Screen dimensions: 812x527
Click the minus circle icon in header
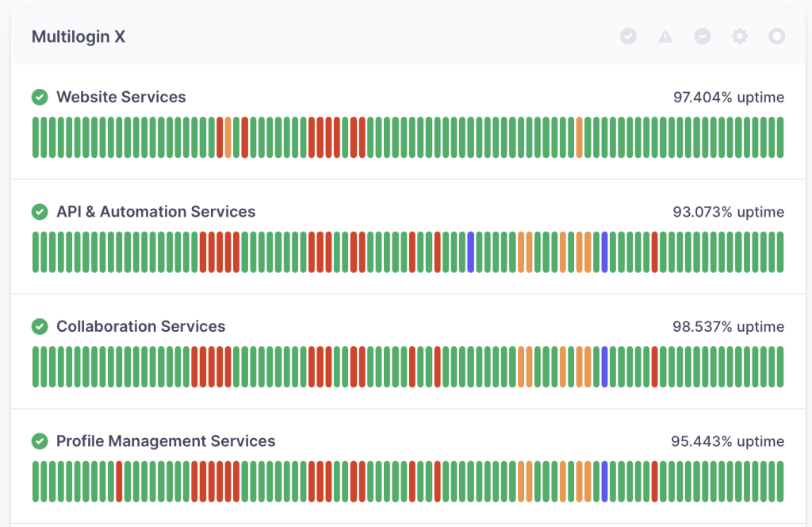pos(703,37)
